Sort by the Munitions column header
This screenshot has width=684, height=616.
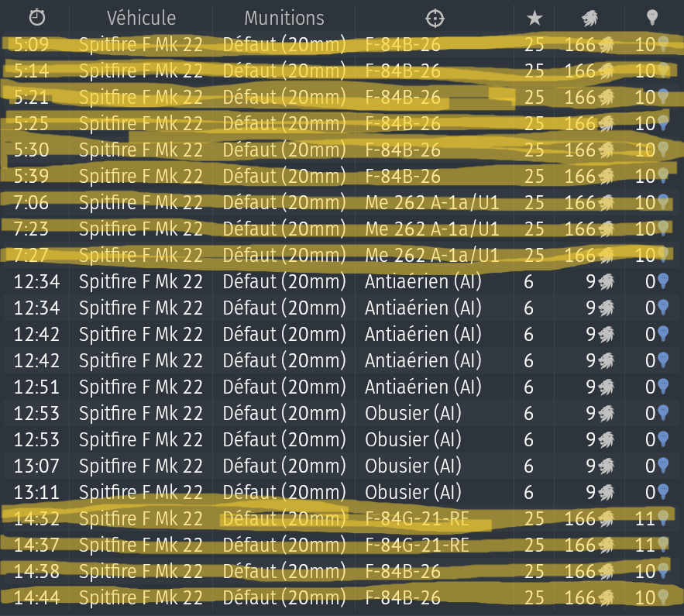pos(284,18)
